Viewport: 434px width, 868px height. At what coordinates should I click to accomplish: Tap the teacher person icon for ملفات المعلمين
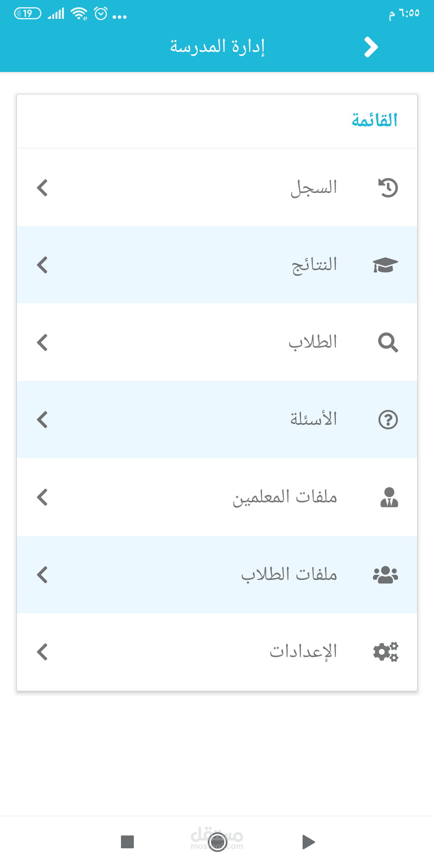click(389, 497)
